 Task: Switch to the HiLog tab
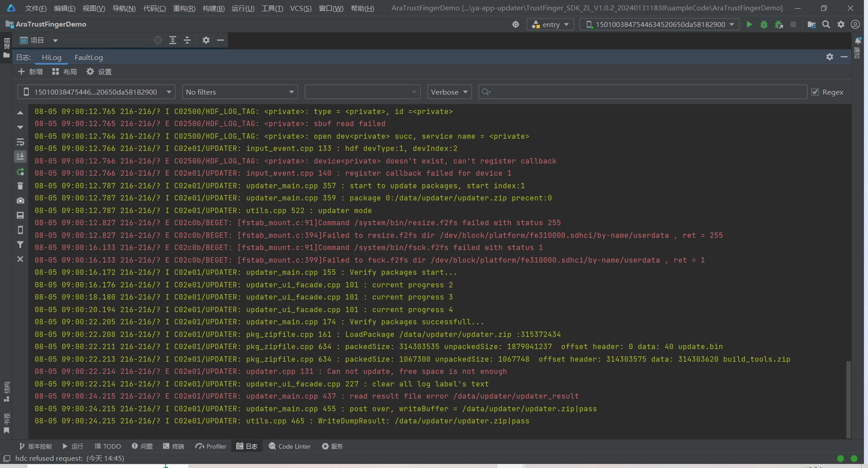pos(51,57)
